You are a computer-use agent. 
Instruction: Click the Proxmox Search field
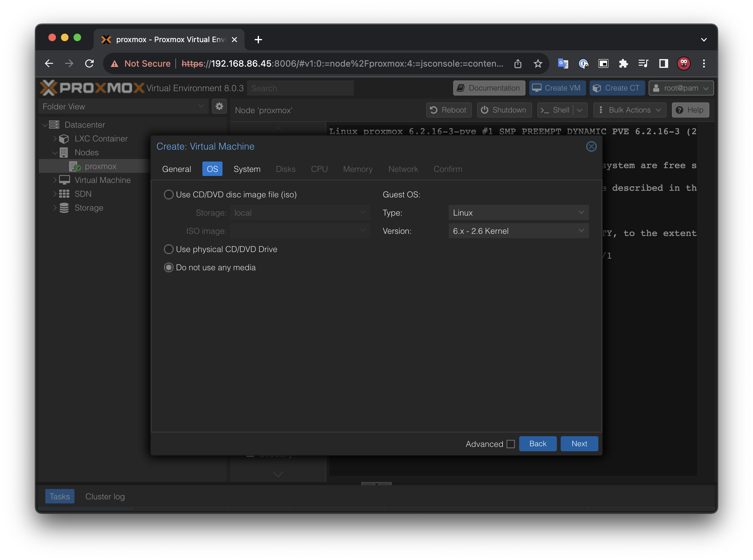pos(300,88)
